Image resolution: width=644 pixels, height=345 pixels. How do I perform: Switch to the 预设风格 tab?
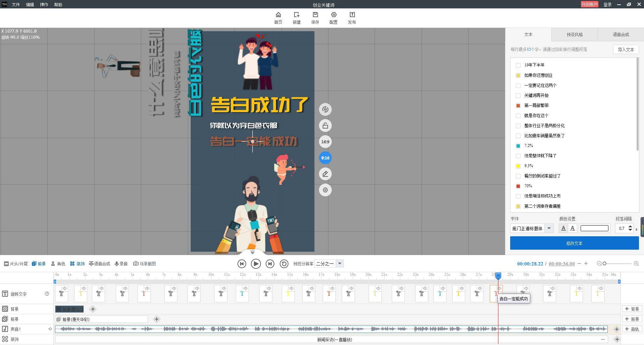pos(575,35)
